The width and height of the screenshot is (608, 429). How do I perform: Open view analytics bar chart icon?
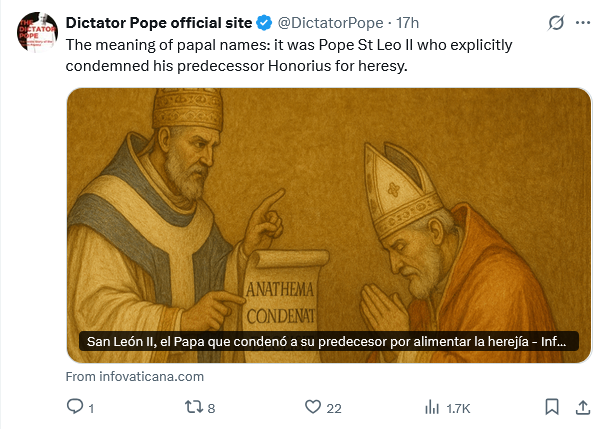coord(433,407)
